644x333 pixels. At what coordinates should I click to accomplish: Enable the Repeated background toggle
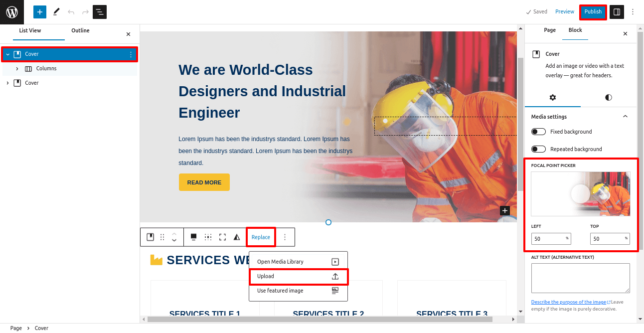pos(538,149)
